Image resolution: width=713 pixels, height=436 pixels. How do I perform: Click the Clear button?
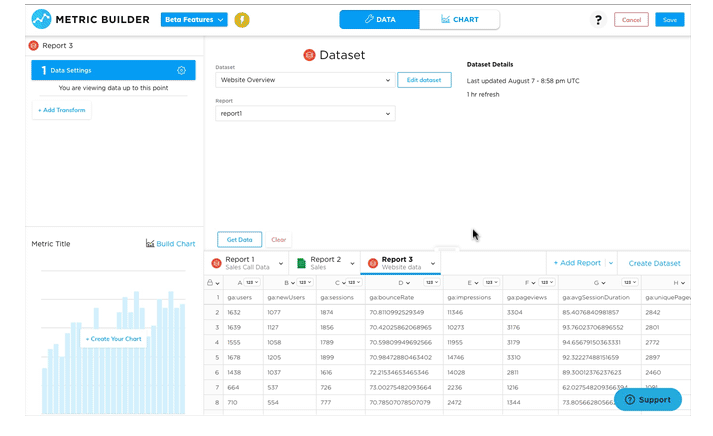(x=278, y=240)
